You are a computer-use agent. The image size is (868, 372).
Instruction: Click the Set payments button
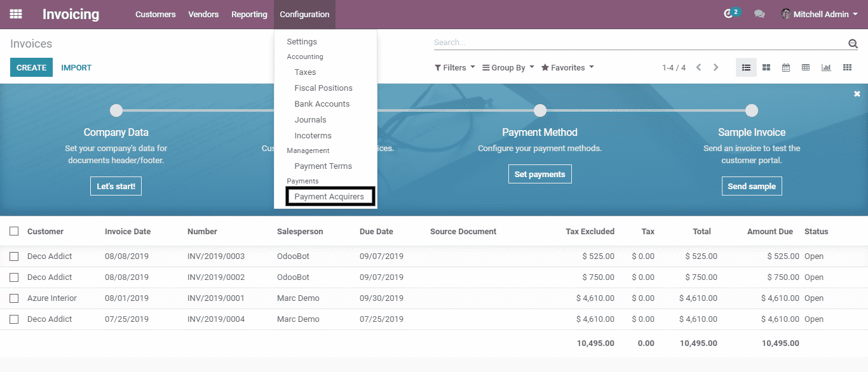point(539,174)
